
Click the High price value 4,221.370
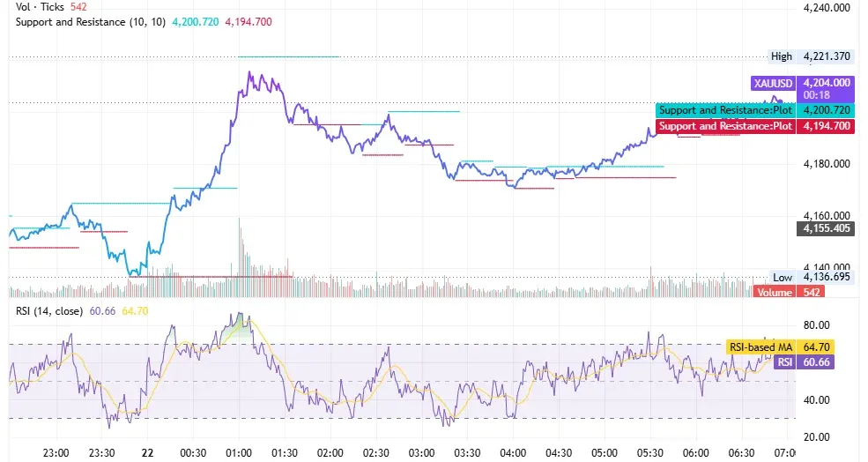pyautogui.click(x=827, y=56)
